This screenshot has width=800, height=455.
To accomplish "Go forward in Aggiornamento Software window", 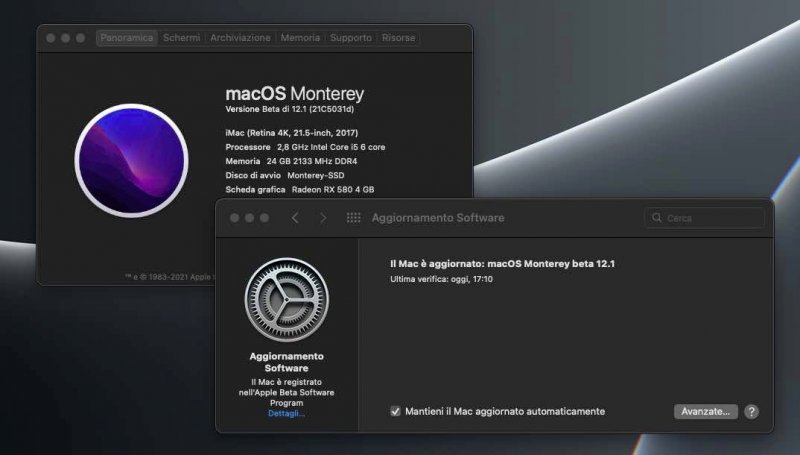I will click(323, 218).
